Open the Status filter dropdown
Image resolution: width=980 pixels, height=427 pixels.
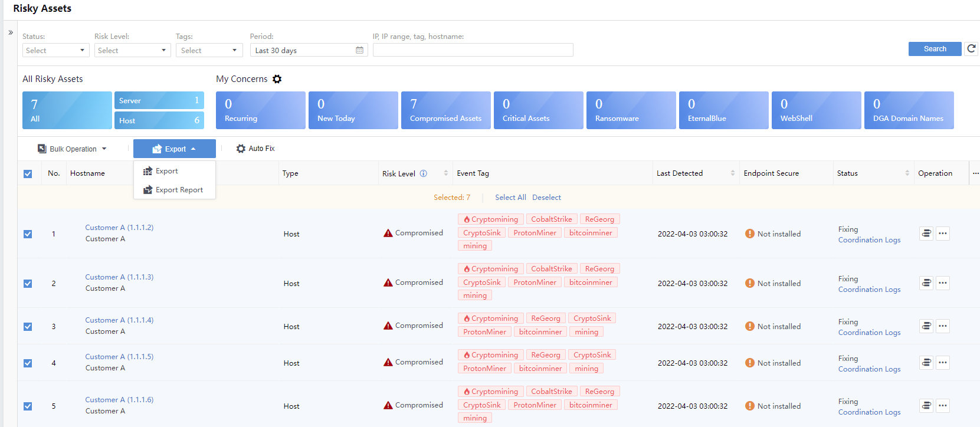click(56, 51)
